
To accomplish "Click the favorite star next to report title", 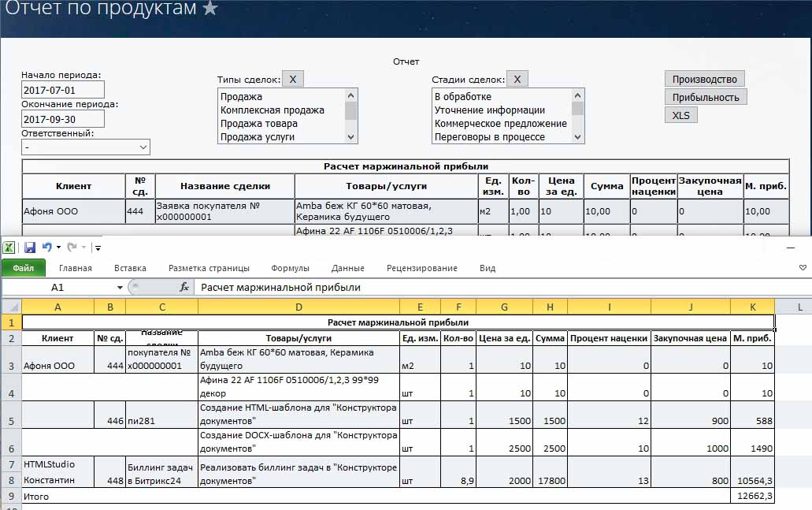I will [210, 9].
